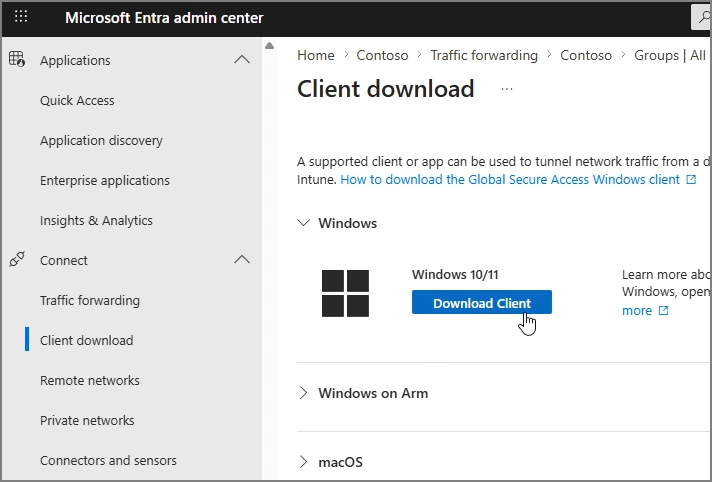The width and height of the screenshot is (712, 482).
Task: Collapse the Connect section chevron
Action: click(242, 259)
